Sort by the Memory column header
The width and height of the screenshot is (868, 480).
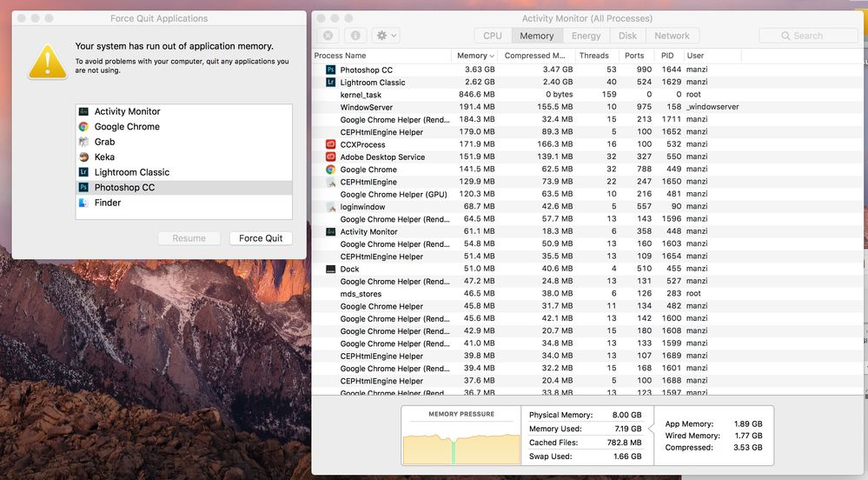click(x=475, y=56)
